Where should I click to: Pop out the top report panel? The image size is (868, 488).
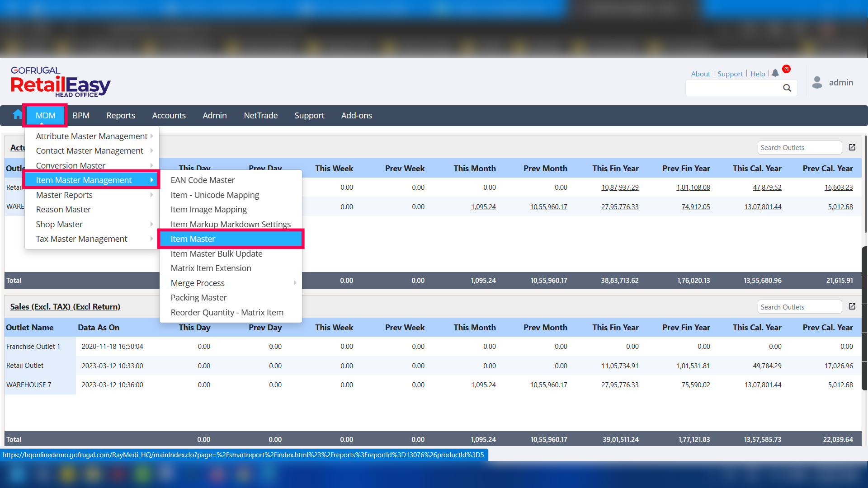(852, 147)
